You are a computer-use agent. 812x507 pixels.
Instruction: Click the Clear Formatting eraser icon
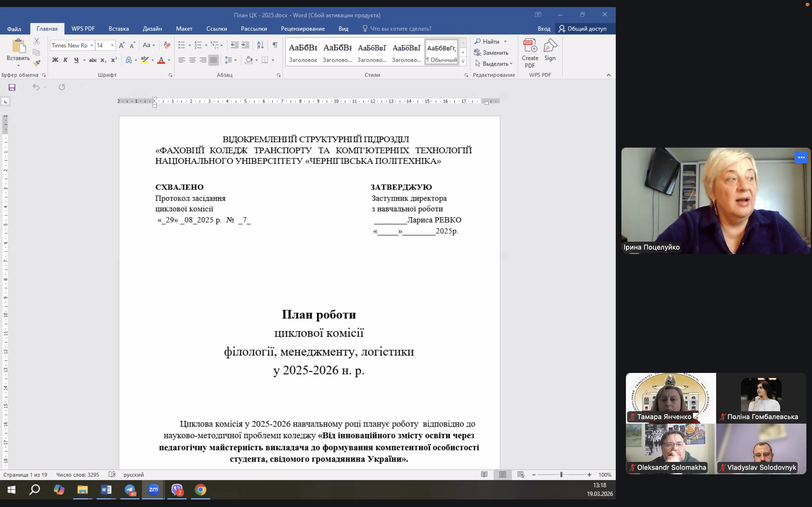click(x=167, y=45)
